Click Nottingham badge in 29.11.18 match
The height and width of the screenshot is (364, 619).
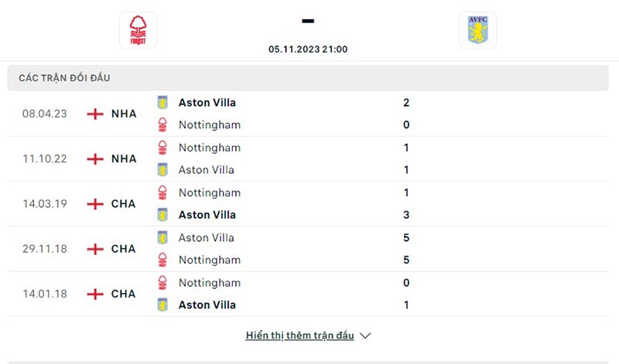[x=162, y=260]
